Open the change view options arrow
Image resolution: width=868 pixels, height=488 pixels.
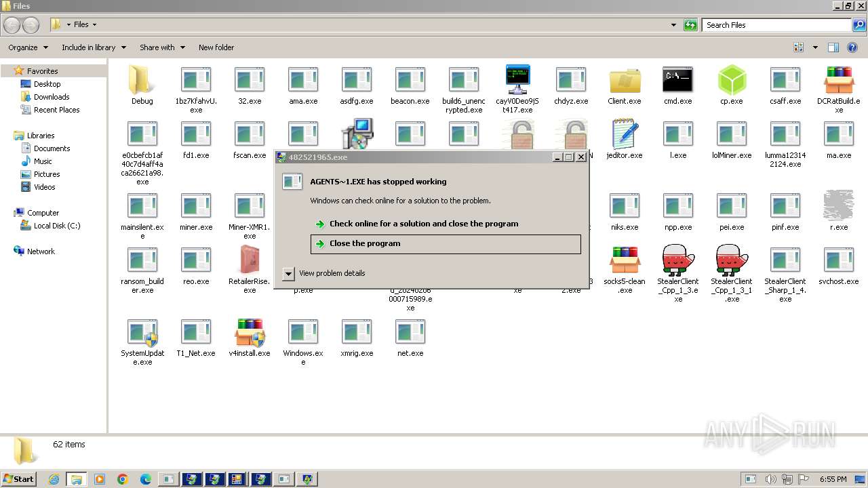[x=815, y=47]
